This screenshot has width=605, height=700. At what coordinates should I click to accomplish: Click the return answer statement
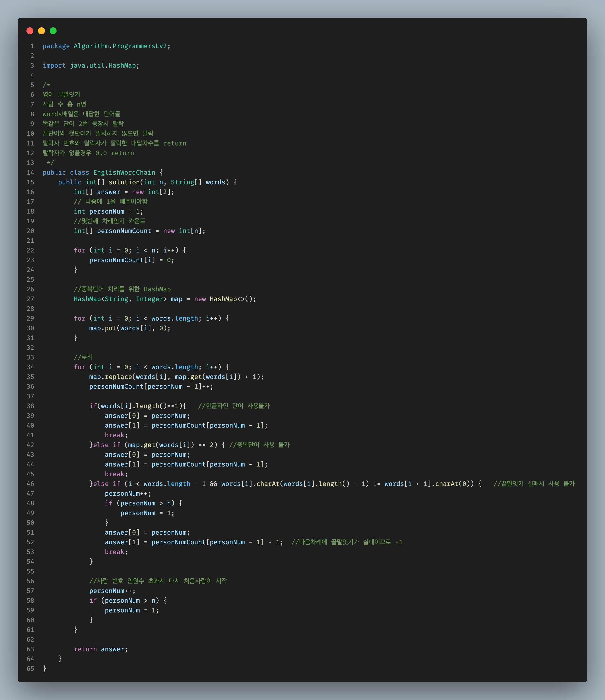tap(100, 649)
